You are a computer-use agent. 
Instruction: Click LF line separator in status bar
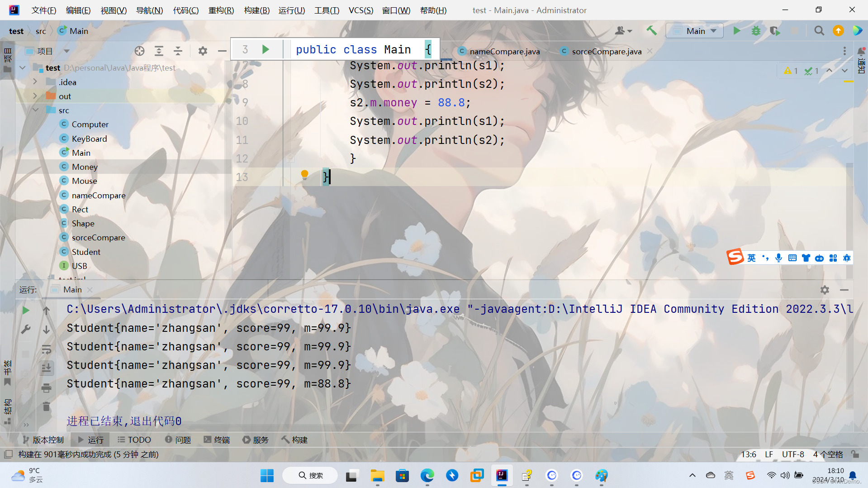pyautogui.click(x=769, y=454)
